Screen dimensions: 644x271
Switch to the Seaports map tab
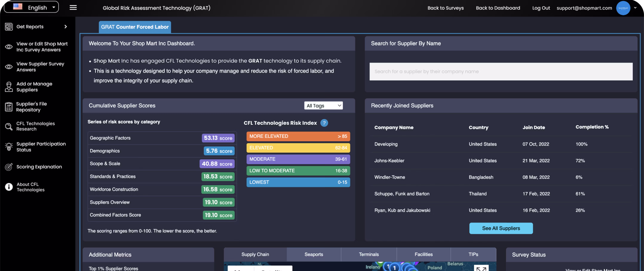pos(313,254)
